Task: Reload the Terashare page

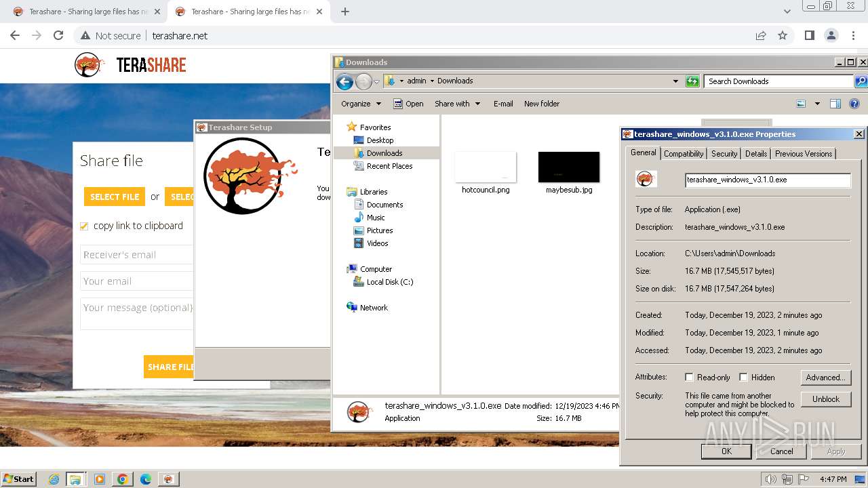Action: pyautogui.click(x=58, y=35)
